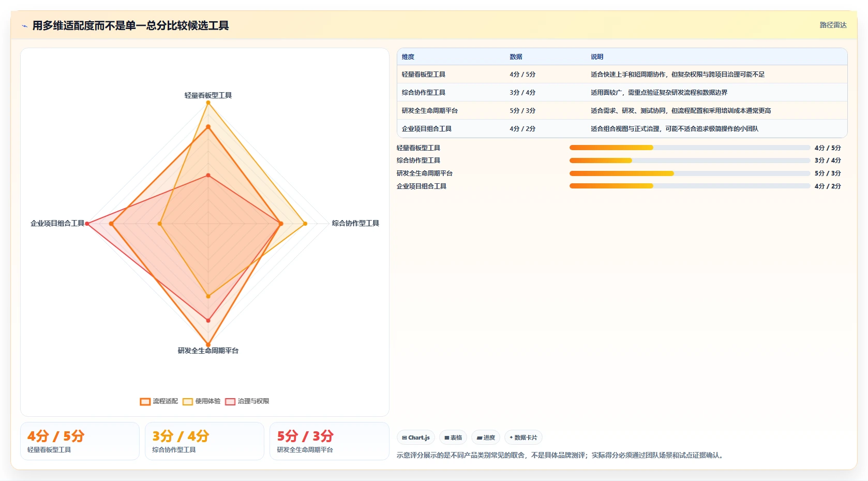Click the description starting 适合需求、研发、测试协同
This screenshot has width=868, height=481.
(681, 111)
